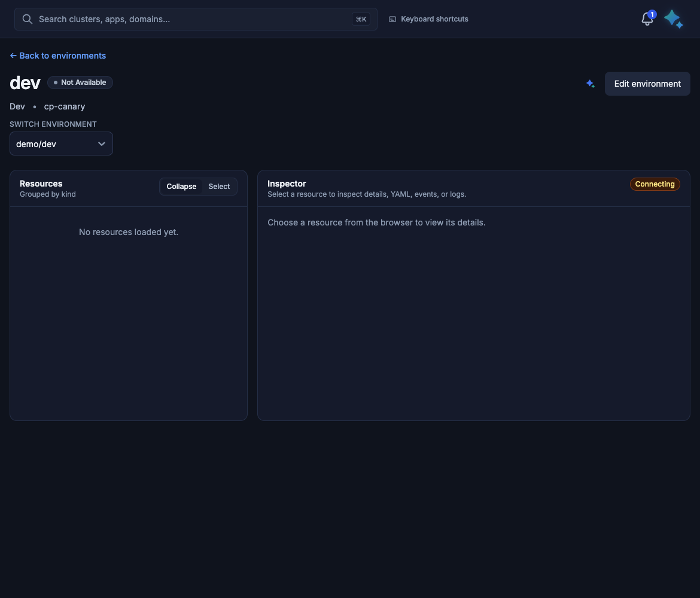Go back to environments
Image resolution: width=700 pixels, height=598 pixels.
58,56
